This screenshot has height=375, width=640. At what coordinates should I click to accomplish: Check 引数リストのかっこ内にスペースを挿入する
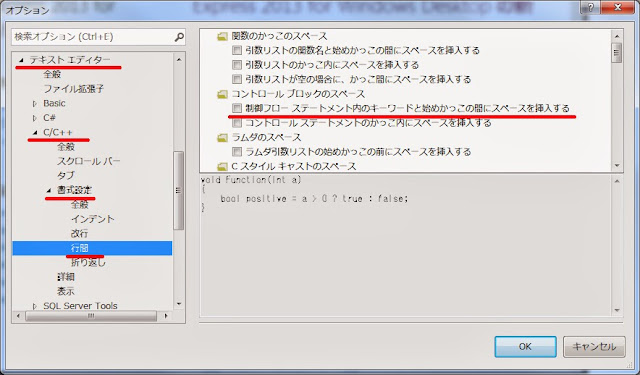coord(237,65)
